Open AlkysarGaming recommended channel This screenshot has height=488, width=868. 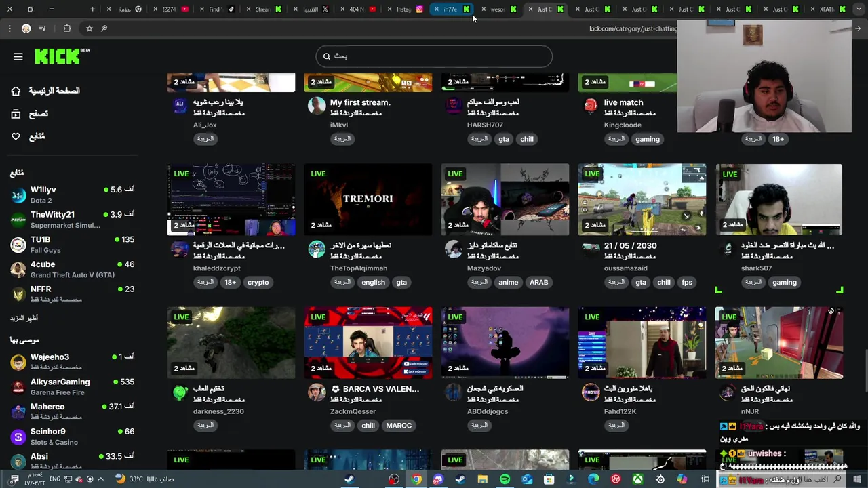(x=73, y=386)
